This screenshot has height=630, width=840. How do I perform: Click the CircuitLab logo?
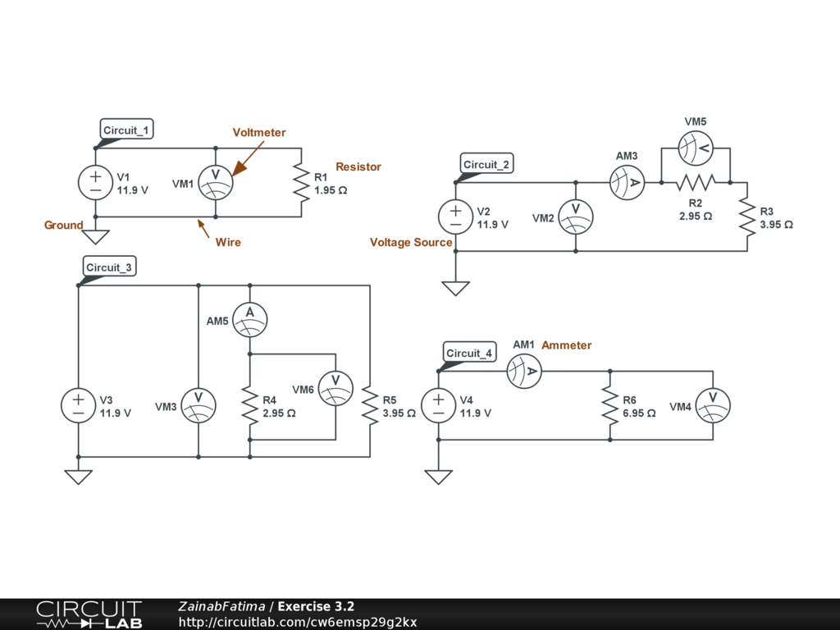(89, 614)
